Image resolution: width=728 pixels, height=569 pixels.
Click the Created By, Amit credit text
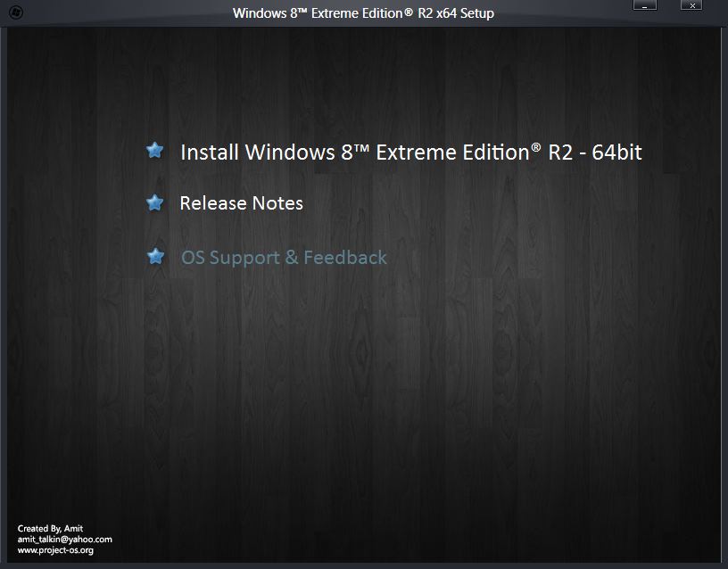[51, 528]
